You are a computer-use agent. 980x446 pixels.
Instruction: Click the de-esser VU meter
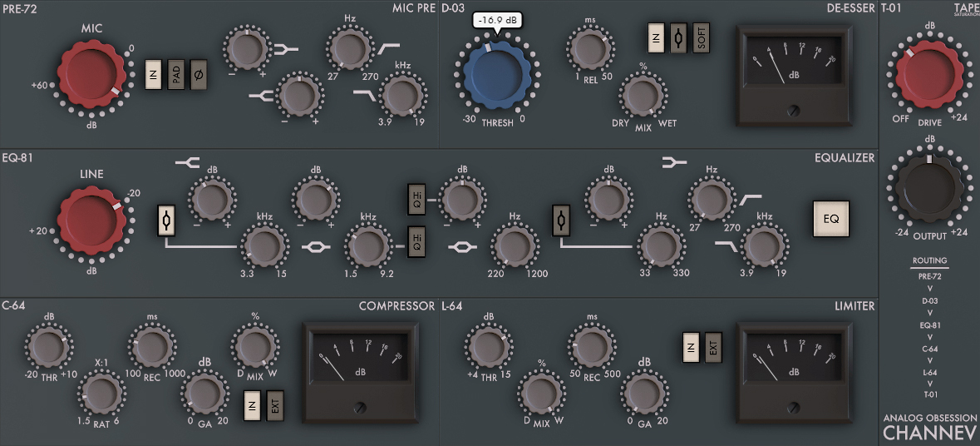click(794, 75)
